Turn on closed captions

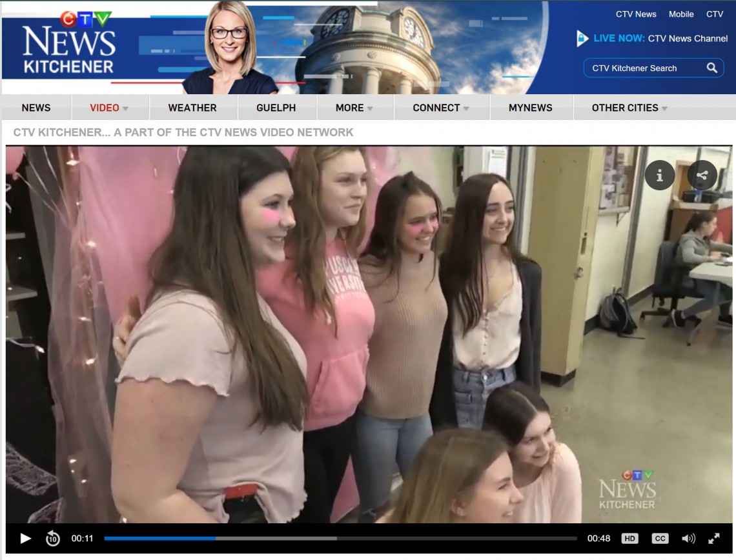point(659,538)
